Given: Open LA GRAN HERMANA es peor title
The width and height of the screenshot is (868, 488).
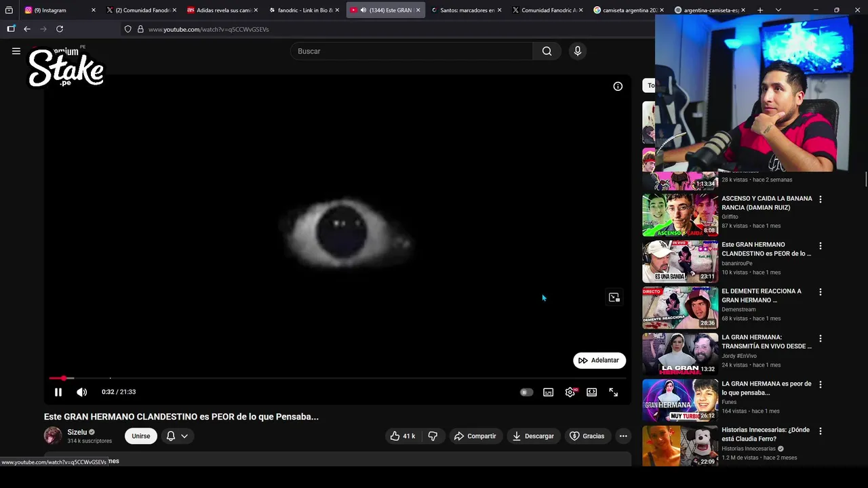Looking at the screenshot, I should click(x=766, y=388).
